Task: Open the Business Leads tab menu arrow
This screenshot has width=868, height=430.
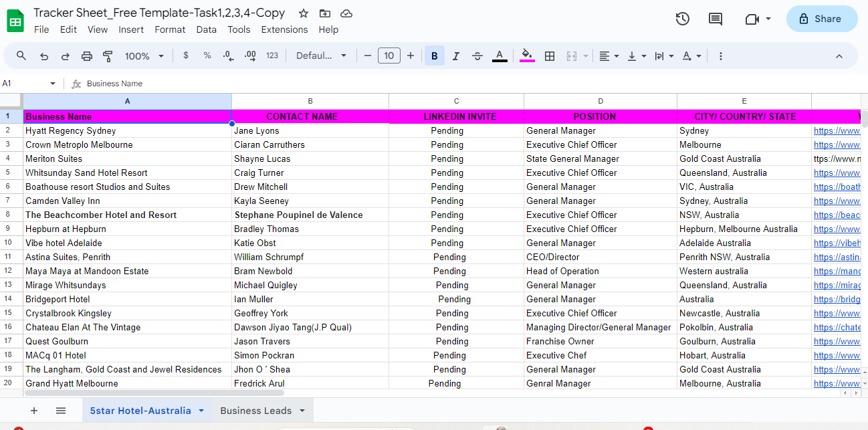Action: tap(302, 411)
